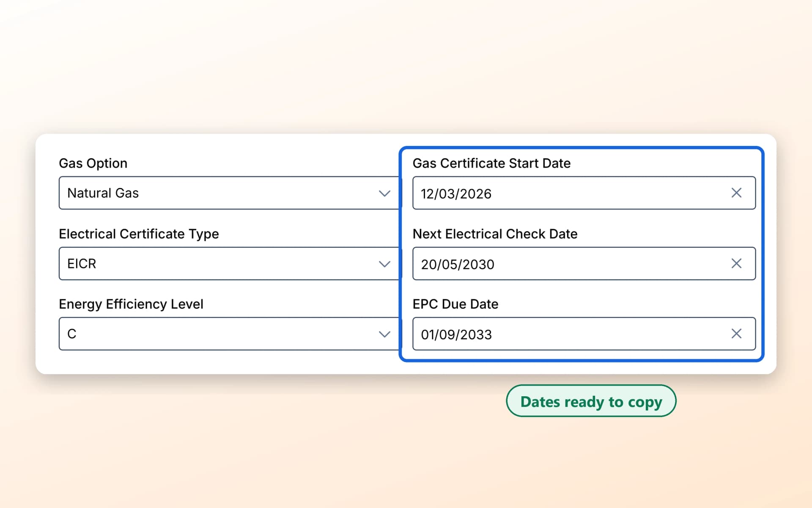Click the 01/09/2033 date field
Viewport: 812px width, 508px height.
(x=584, y=334)
